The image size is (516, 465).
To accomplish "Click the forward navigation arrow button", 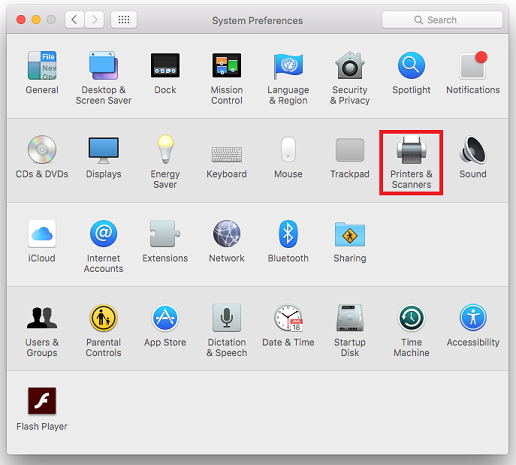I will (94, 20).
